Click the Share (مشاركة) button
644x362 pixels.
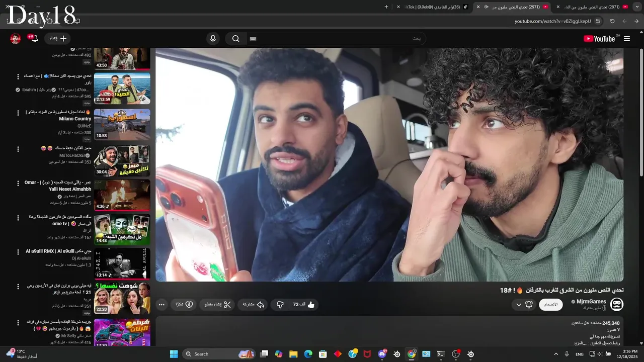254,305
